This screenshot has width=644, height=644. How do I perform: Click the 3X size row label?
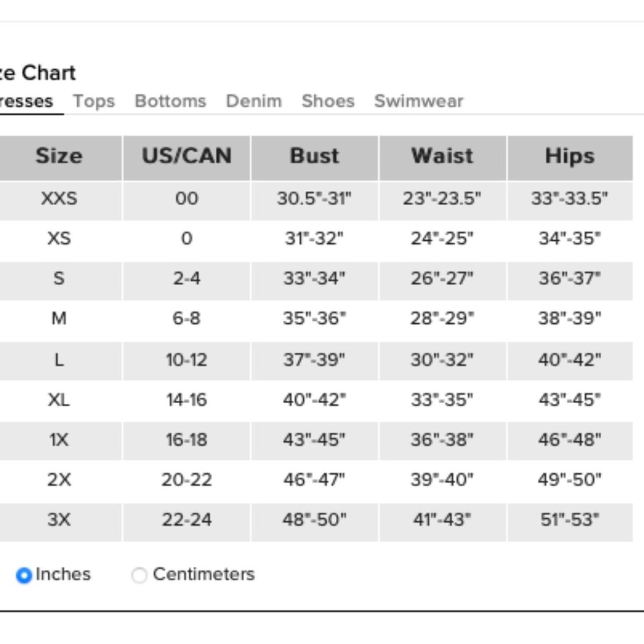click(x=59, y=520)
